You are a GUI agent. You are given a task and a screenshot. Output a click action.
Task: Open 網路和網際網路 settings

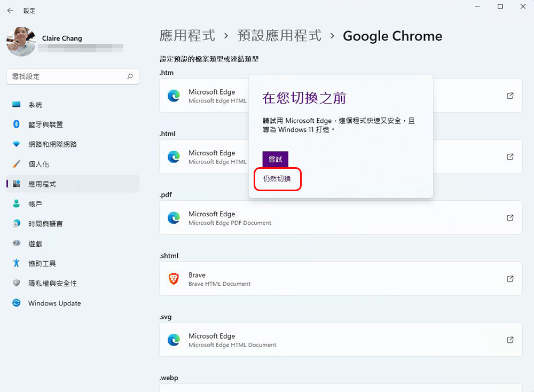(73, 144)
